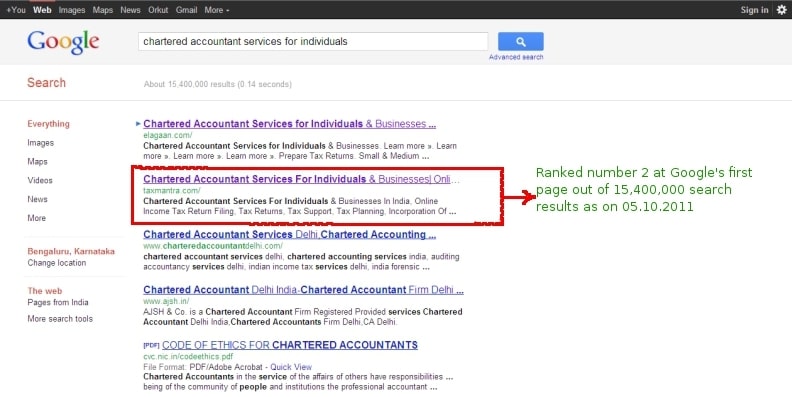Open the elagaan.com result title link
792x397 pixels.
click(289, 124)
